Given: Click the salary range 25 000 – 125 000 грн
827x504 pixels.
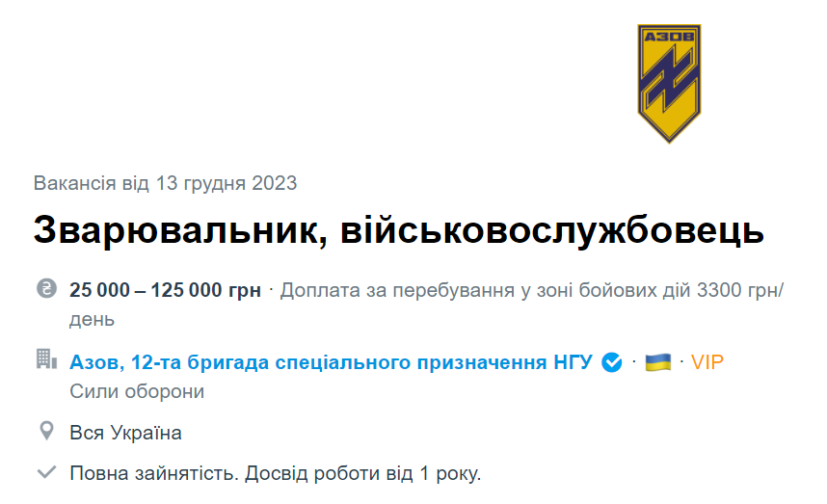Looking at the screenshot, I should click(x=165, y=290).
